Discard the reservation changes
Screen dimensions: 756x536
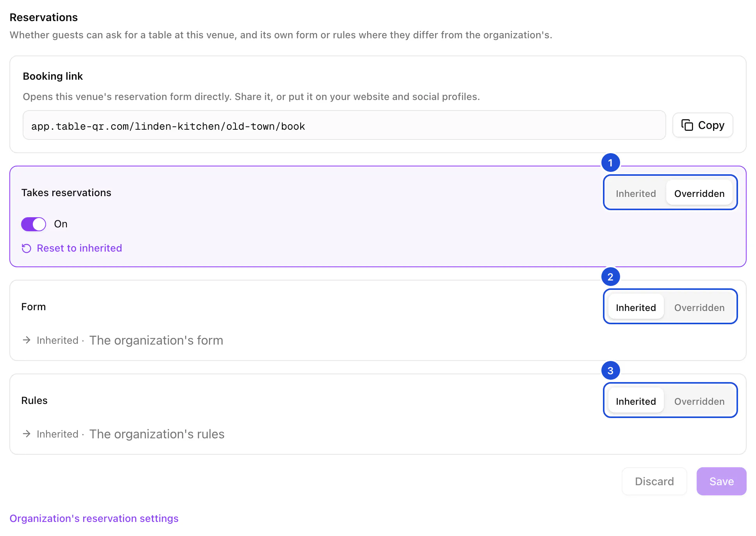654,481
